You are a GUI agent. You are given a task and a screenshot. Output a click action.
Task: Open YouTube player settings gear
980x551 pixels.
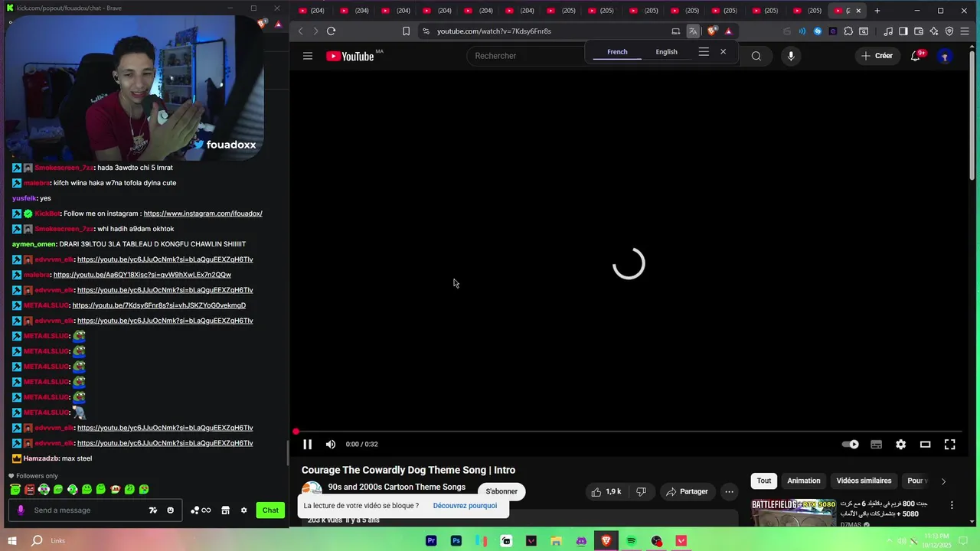click(900, 444)
